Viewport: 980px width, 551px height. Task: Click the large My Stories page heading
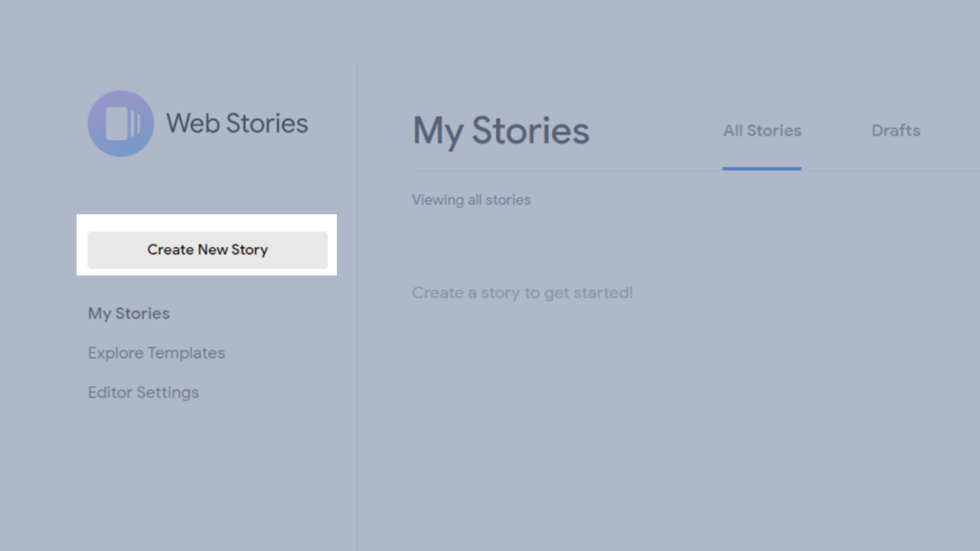tap(501, 131)
